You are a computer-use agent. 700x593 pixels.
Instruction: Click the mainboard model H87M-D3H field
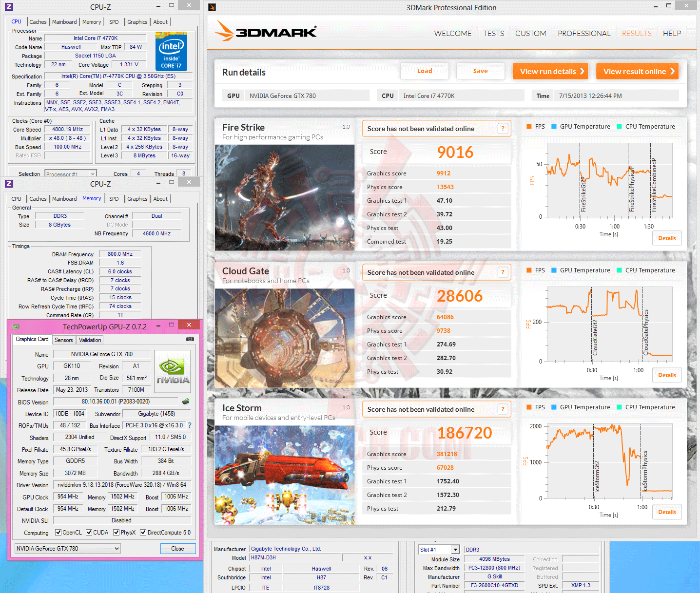pyautogui.click(x=295, y=557)
